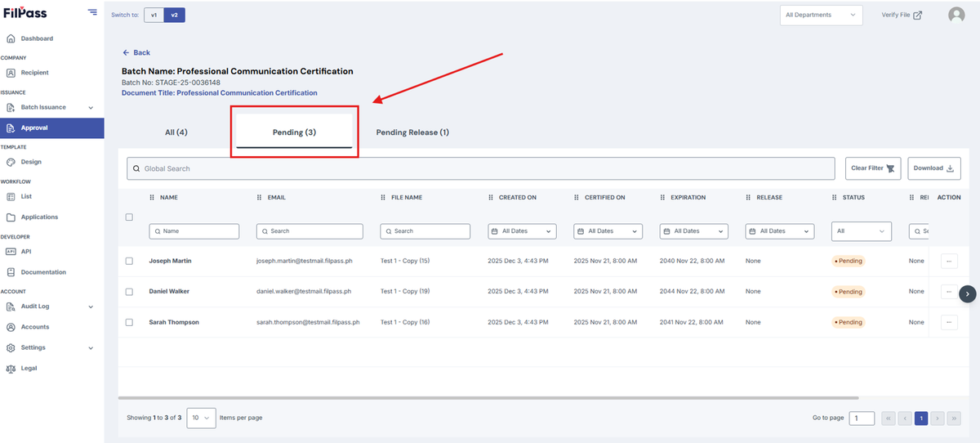Go to the previous page
Screen dimensions: 980x443
coord(905,418)
